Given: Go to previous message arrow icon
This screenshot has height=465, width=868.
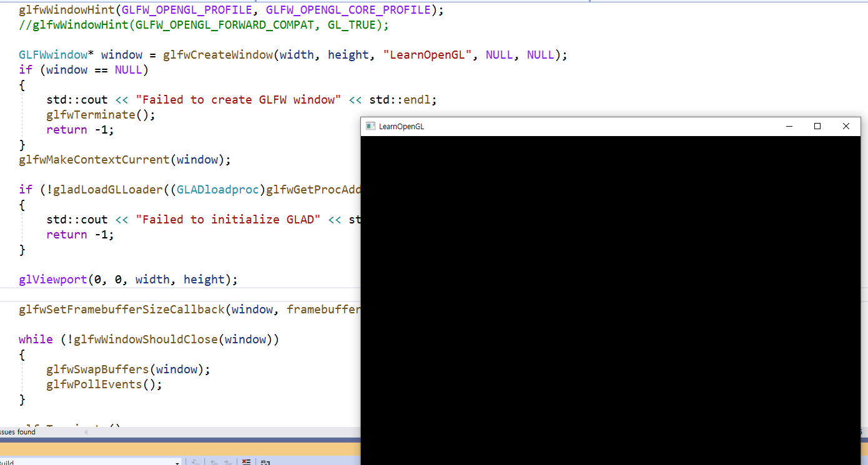Looking at the screenshot, I should pyautogui.click(x=214, y=463).
